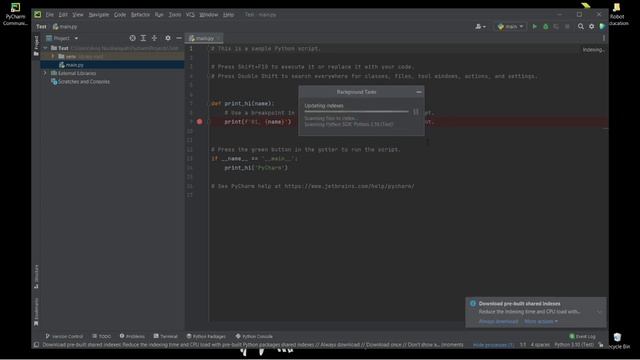Viewport: 640px width, 360px height.
Task: Click the Test breadcrumb in navigation bar
Action: [x=41, y=27]
